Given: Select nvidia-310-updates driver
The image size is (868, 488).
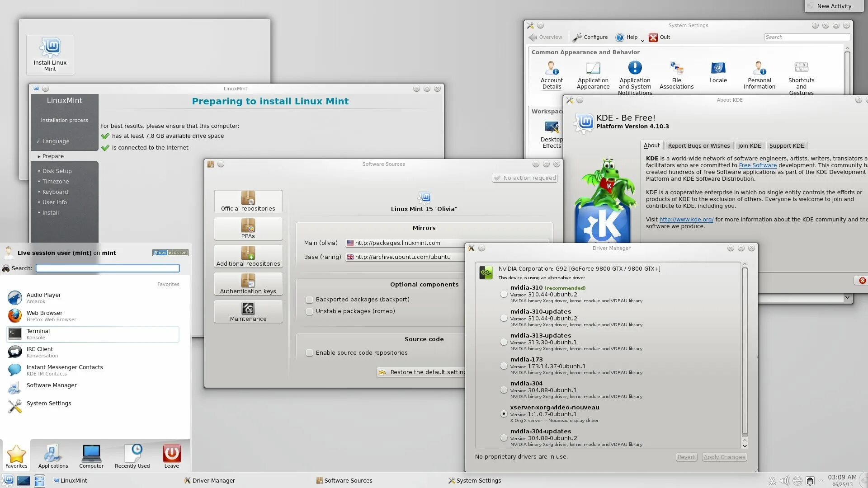Looking at the screenshot, I should pos(504,318).
